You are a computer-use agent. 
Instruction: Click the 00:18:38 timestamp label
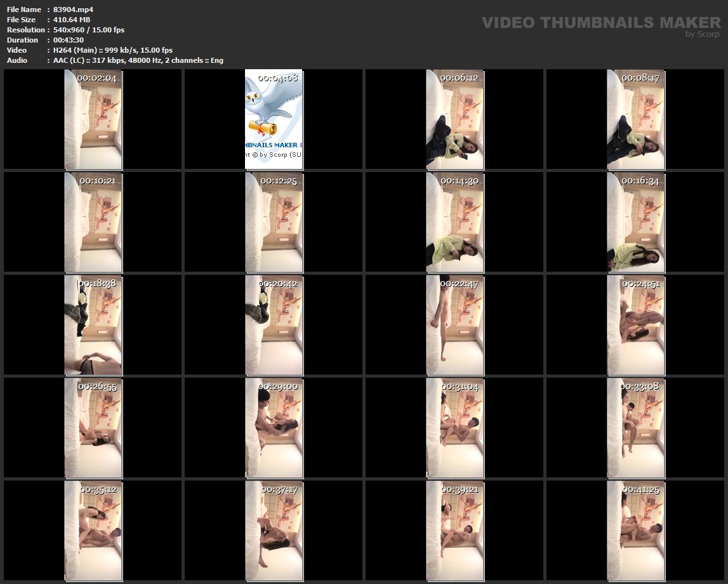tap(97, 284)
